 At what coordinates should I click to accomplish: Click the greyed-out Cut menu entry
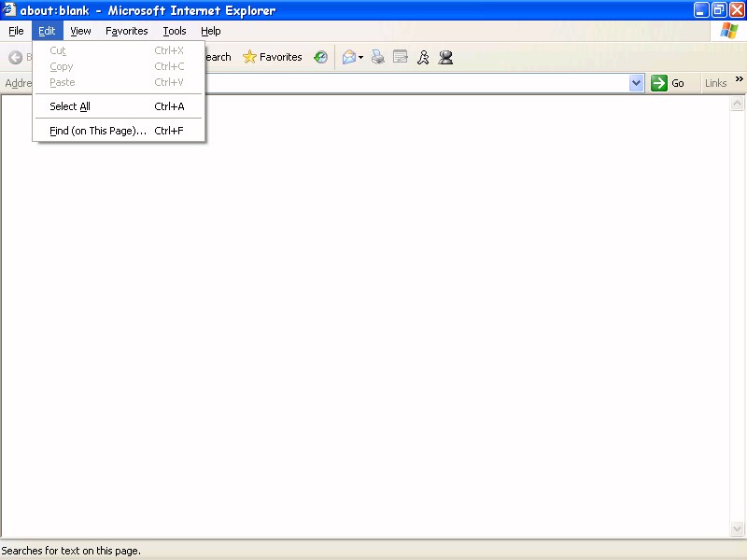coord(120,50)
